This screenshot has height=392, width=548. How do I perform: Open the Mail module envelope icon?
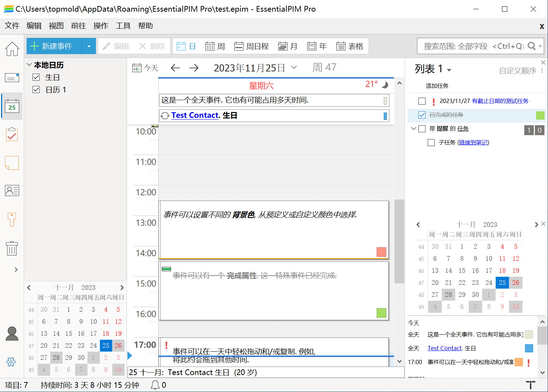pos(12,77)
